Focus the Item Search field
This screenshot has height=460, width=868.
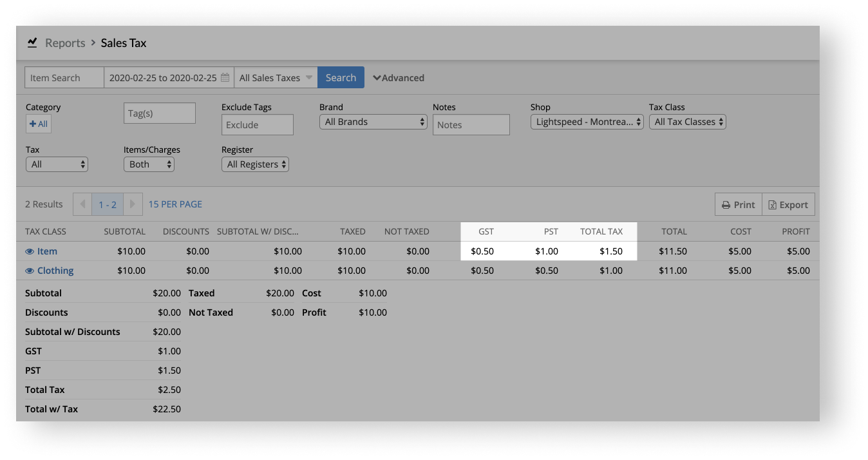pyautogui.click(x=64, y=78)
